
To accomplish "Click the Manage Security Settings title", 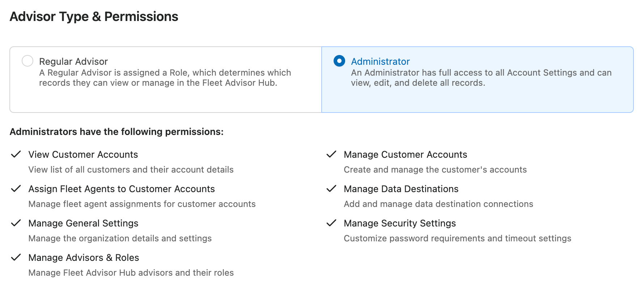I will 399,223.
